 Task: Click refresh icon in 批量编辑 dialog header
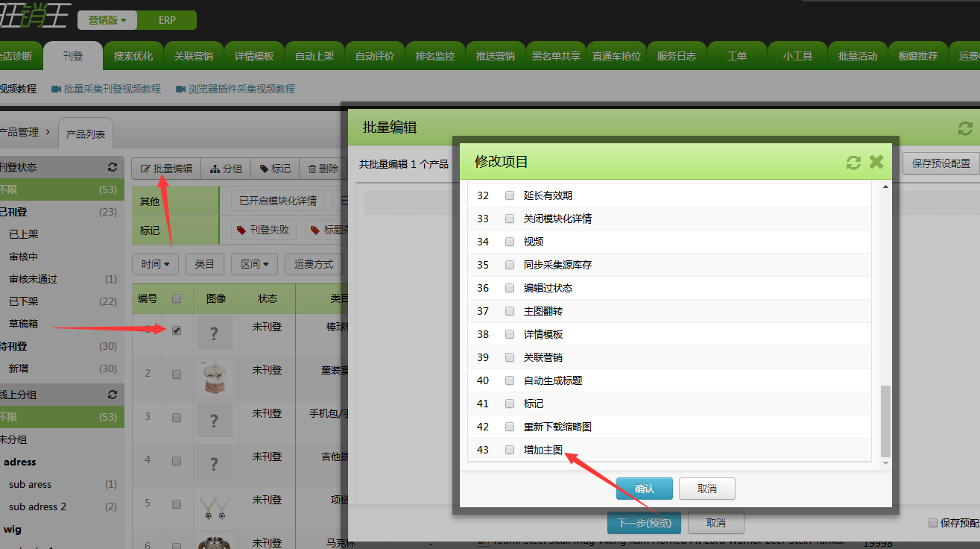pos(965,128)
